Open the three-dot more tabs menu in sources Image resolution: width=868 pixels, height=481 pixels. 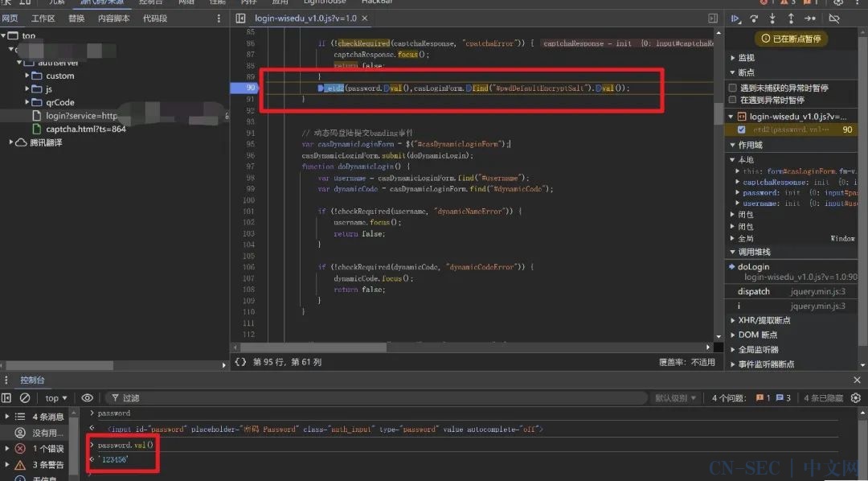tap(219, 18)
